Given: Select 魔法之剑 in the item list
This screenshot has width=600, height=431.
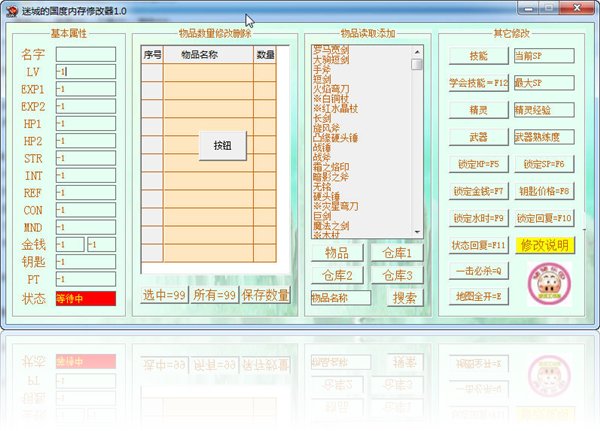Looking at the screenshot, I should pos(331,226).
